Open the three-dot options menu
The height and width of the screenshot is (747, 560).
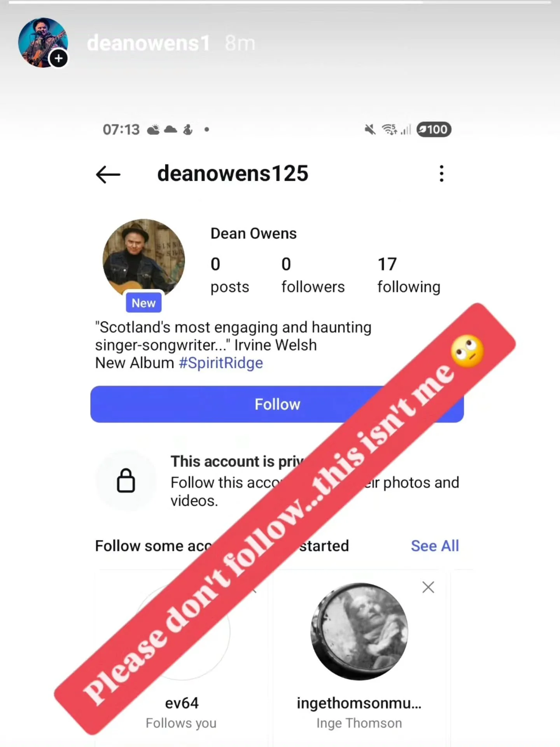click(441, 174)
